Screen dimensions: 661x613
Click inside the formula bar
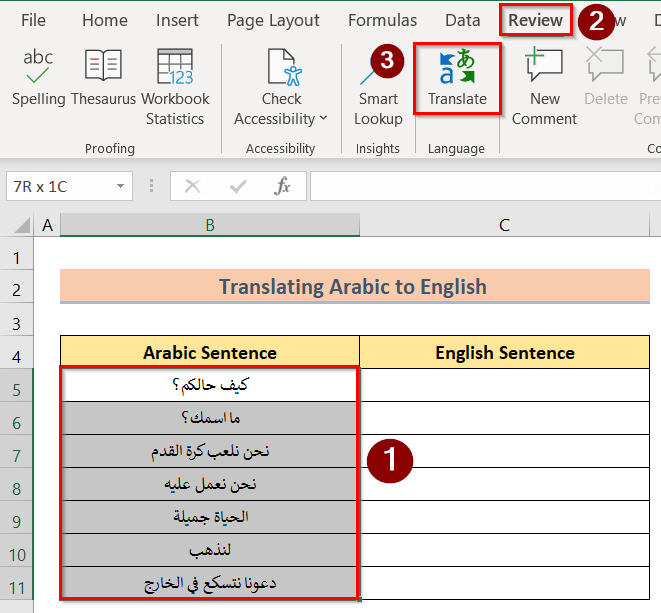click(485, 186)
